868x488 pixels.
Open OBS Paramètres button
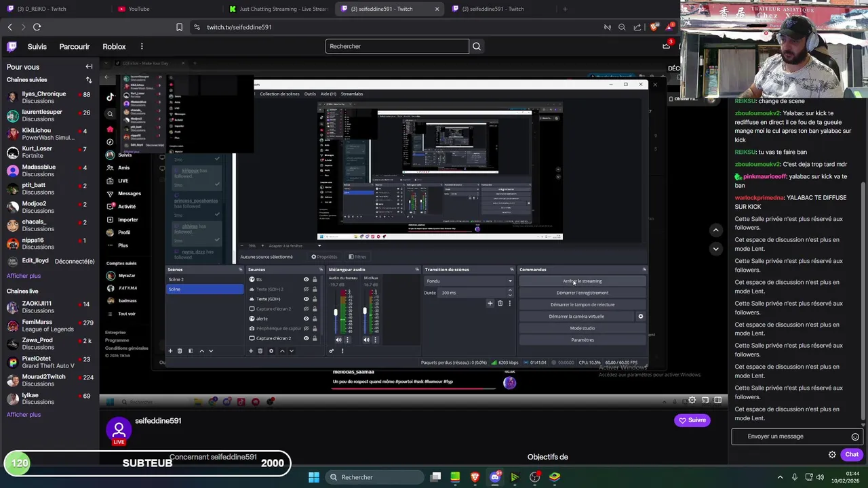point(582,340)
